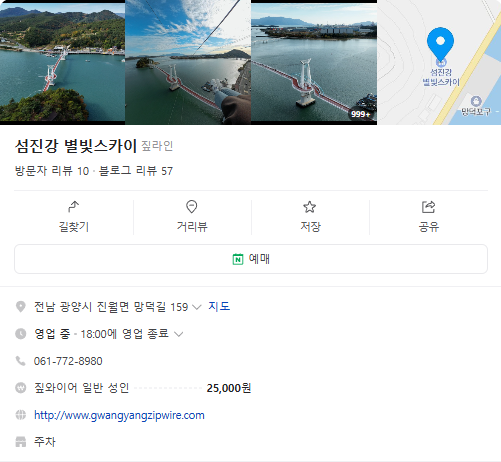Click the blue map location pin
Screen dimensions: 501x462
click(440, 45)
